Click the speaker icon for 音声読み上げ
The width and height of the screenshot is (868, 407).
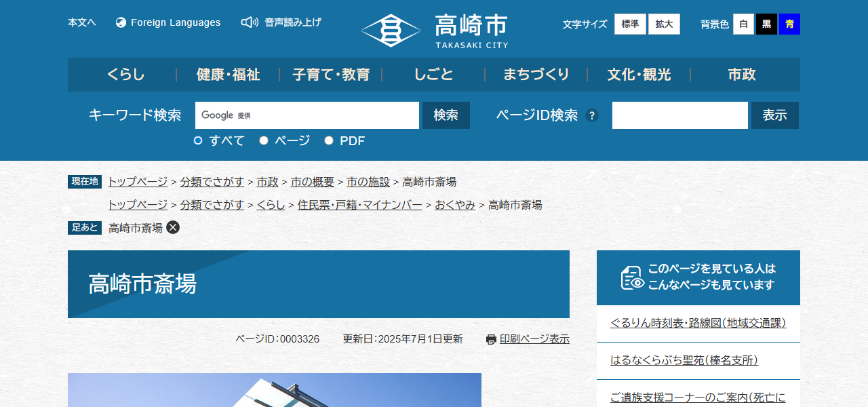point(250,22)
